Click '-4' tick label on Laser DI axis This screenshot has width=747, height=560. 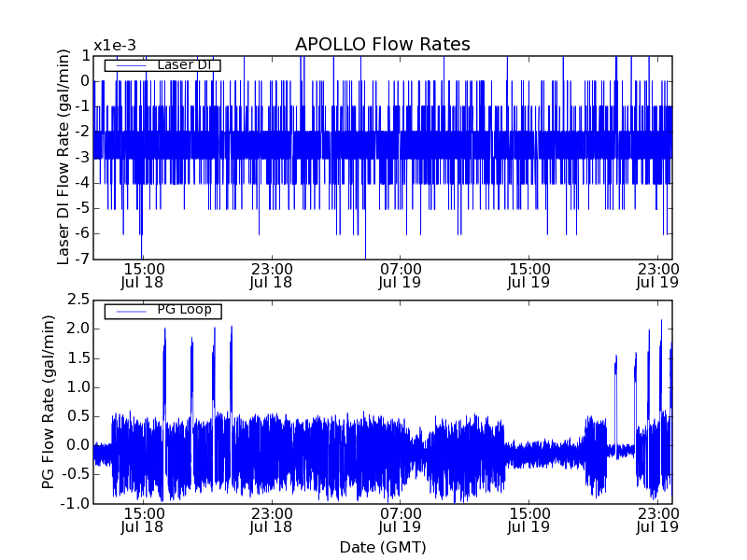[82, 183]
